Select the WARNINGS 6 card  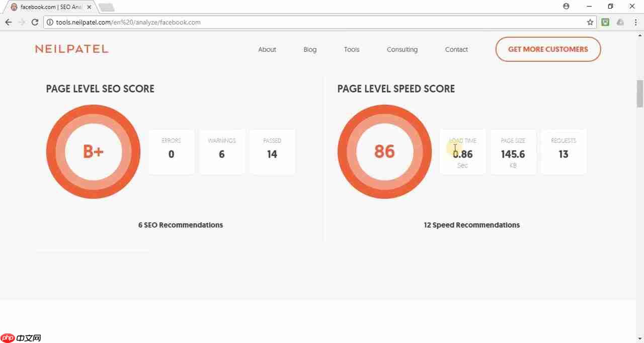(222, 151)
